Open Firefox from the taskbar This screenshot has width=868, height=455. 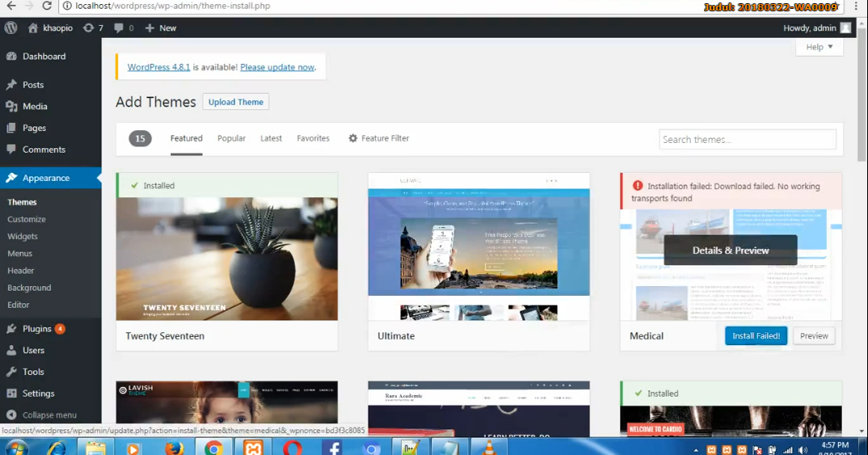174,447
